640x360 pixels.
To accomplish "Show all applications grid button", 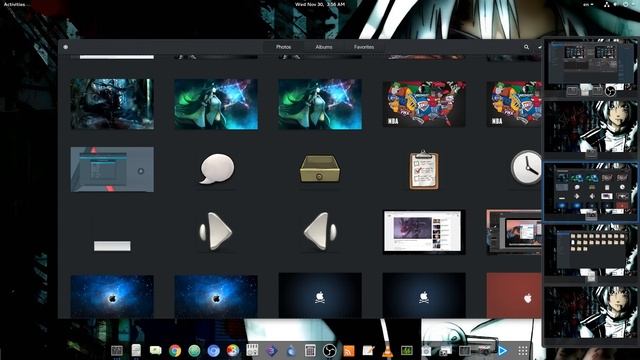I will 523,351.
